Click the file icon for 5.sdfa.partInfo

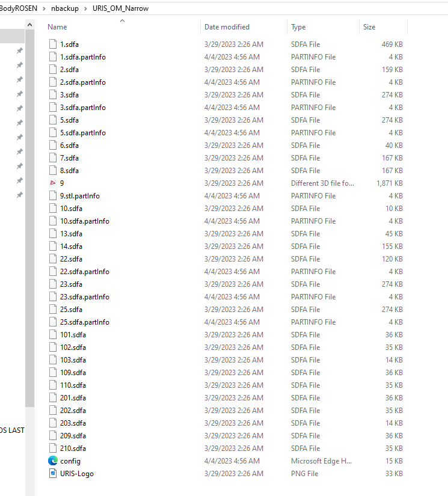click(x=53, y=132)
